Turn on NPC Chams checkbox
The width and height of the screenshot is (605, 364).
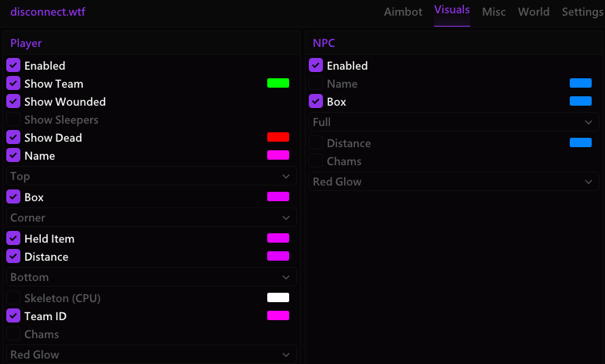pyautogui.click(x=316, y=161)
